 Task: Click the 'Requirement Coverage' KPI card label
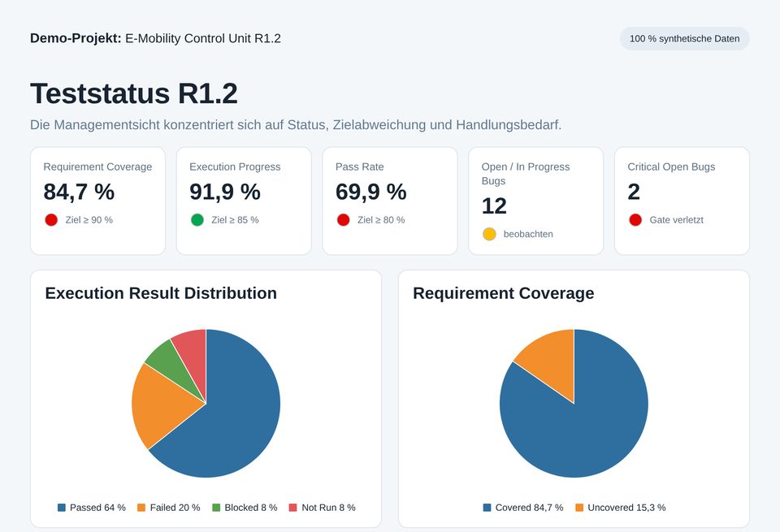tap(97, 167)
